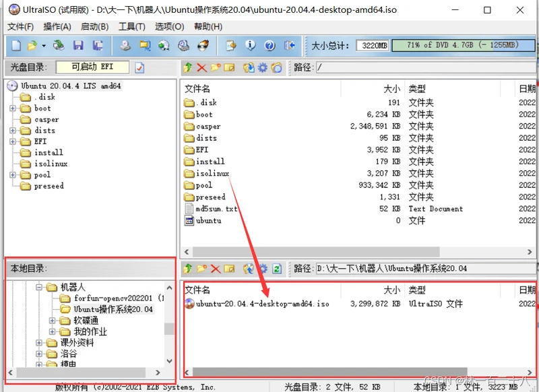Click the 3220MB total size field
539x392 pixels.
pos(373,45)
